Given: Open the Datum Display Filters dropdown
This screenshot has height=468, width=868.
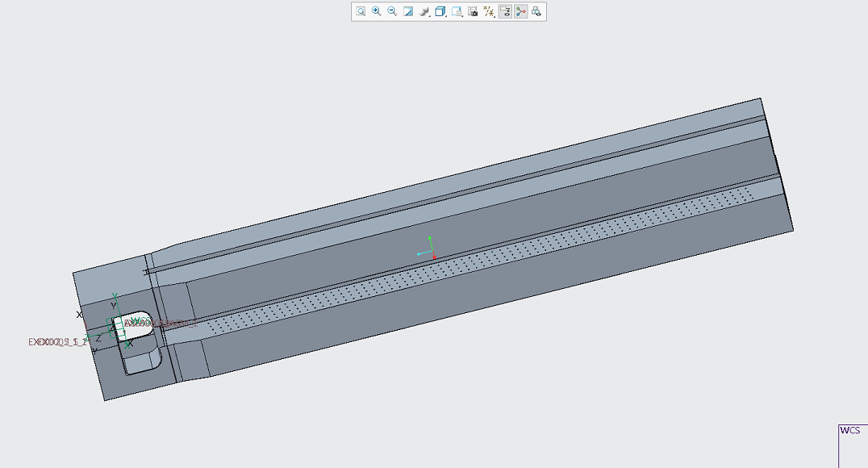Looking at the screenshot, I should point(489,11).
